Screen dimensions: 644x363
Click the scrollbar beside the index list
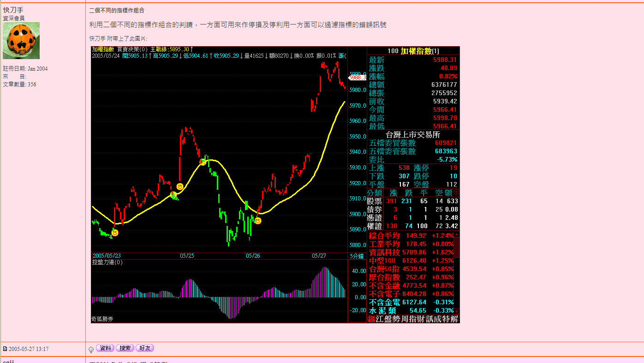[457, 273]
